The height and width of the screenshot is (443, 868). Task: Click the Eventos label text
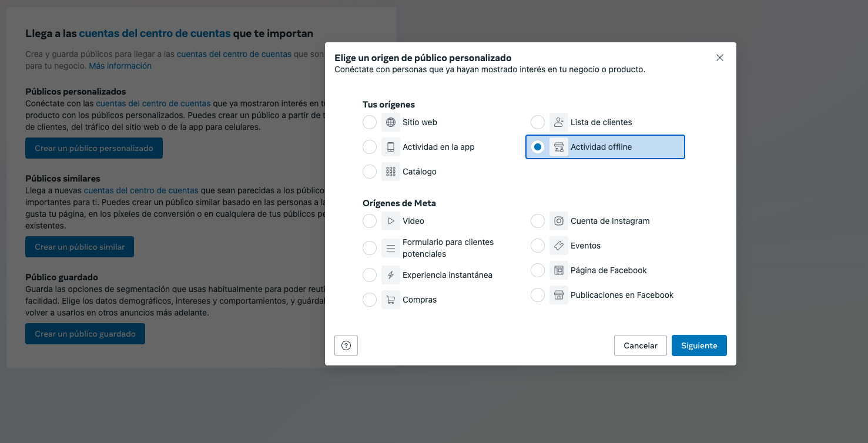coord(585,246)
